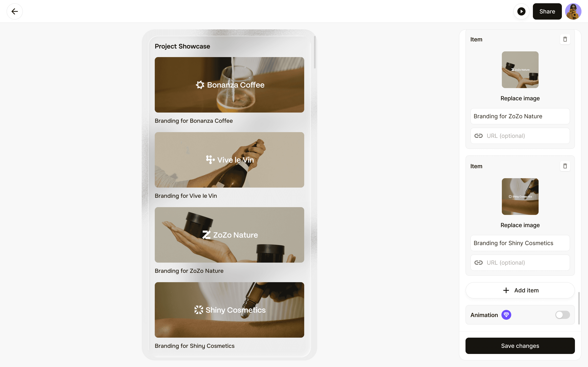Open the Bonanza Coffee project card
The width and height of the screenshot is (588, 367).
pos(229,85)
